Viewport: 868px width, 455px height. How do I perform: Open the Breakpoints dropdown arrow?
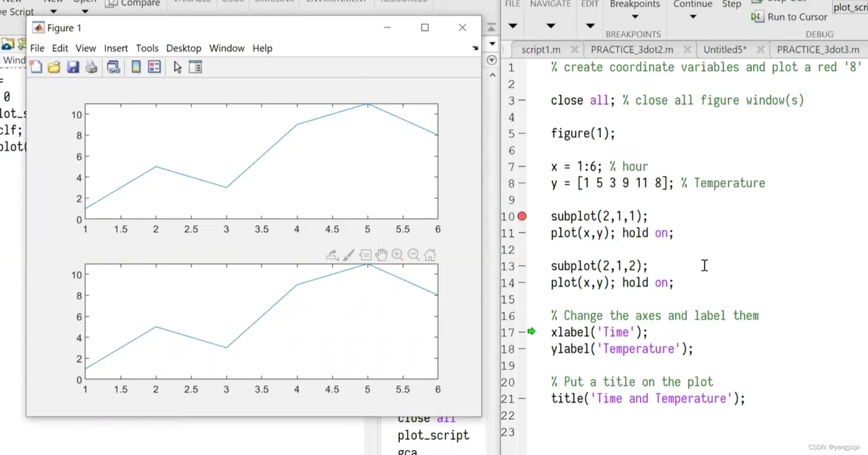(x=635, y=17)
